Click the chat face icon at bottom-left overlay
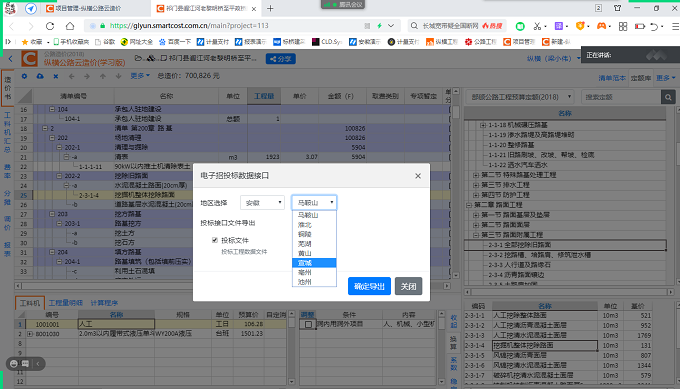680x389 pixels. pos(13,363)
